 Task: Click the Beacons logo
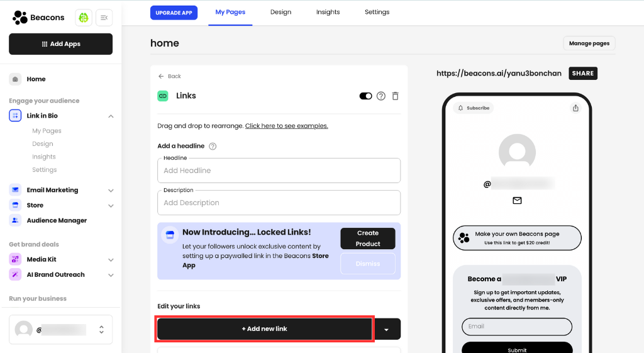[x=38, y=18]
